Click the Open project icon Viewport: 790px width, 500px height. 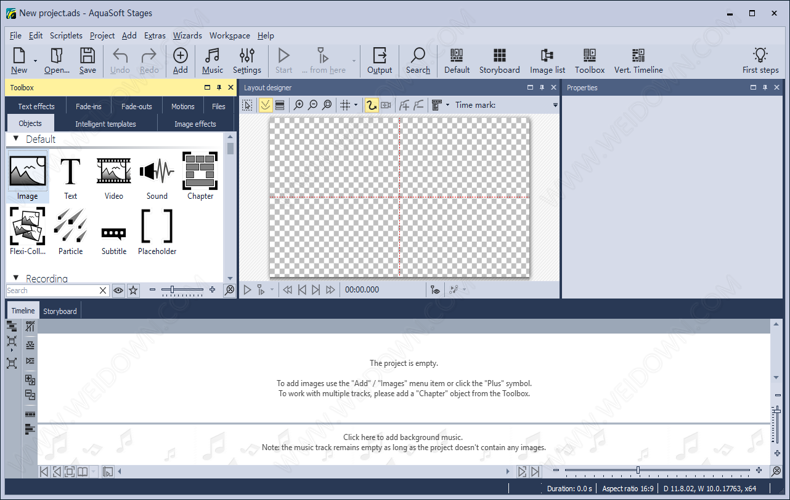pyautogui.click(x=56, y=60)
